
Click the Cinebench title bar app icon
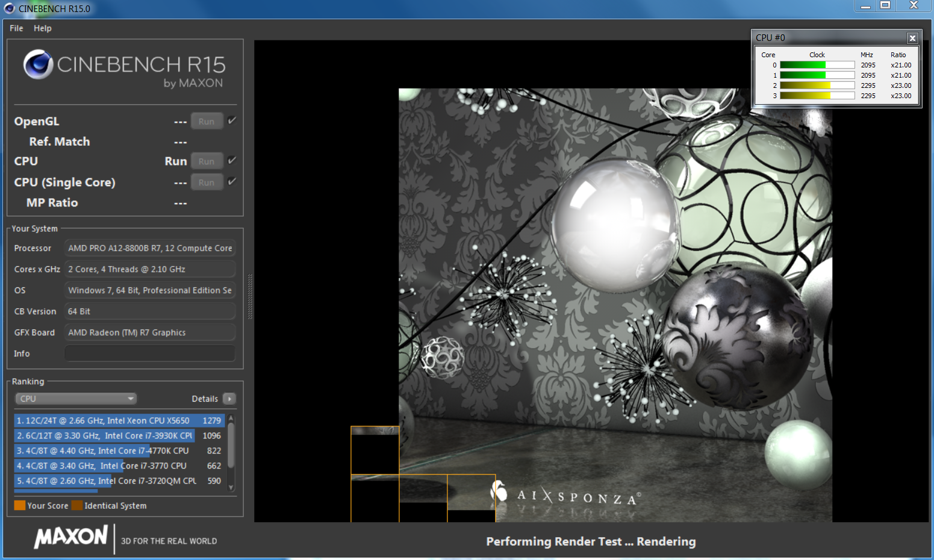(9, 8)
